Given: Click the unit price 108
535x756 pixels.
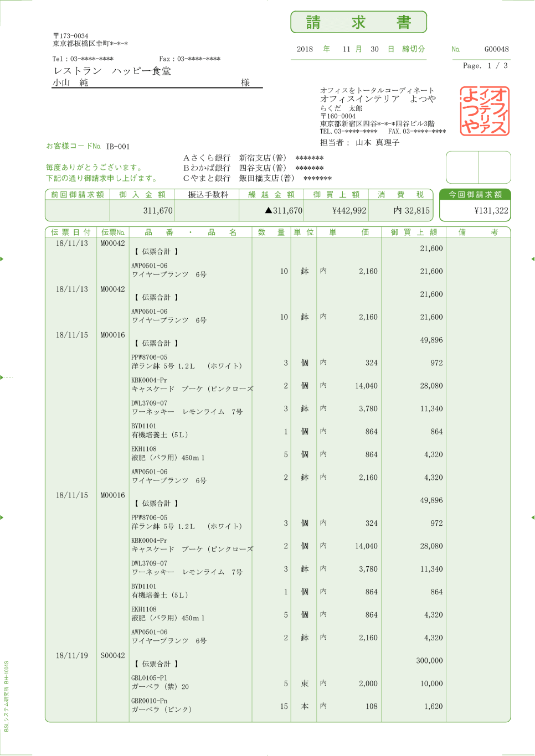Looking at the screenshot, I should click(372, 707).
